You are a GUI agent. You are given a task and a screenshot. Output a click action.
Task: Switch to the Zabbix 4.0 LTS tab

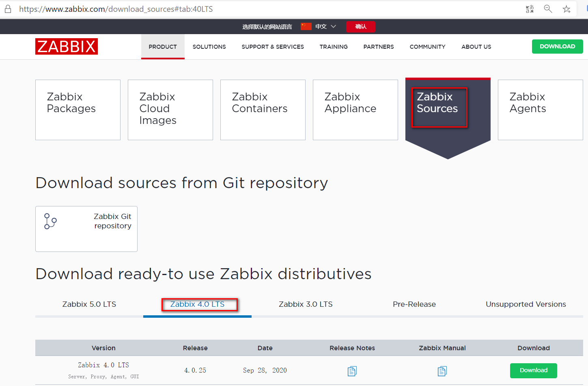coord(197,304)
